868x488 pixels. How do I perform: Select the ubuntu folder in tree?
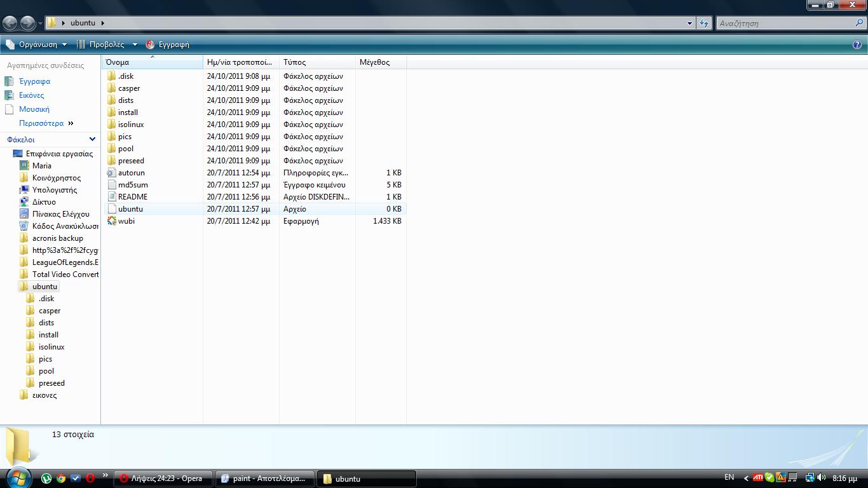point(44,287)
